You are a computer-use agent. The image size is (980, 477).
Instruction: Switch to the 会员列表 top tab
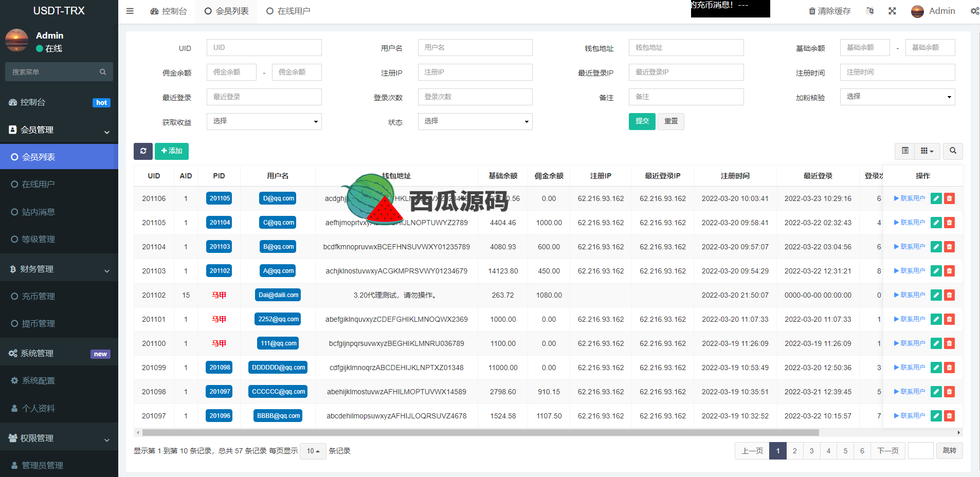tap(226, 11)
